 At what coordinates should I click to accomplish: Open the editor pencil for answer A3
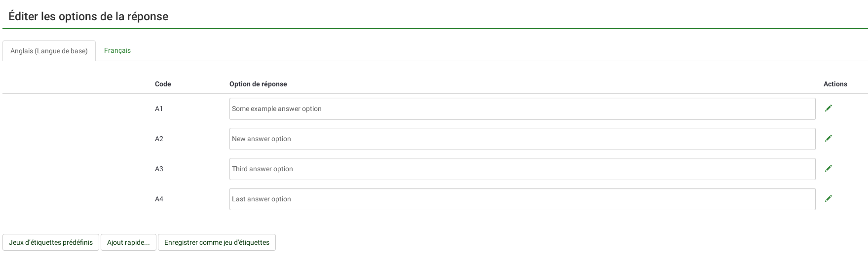829,168
